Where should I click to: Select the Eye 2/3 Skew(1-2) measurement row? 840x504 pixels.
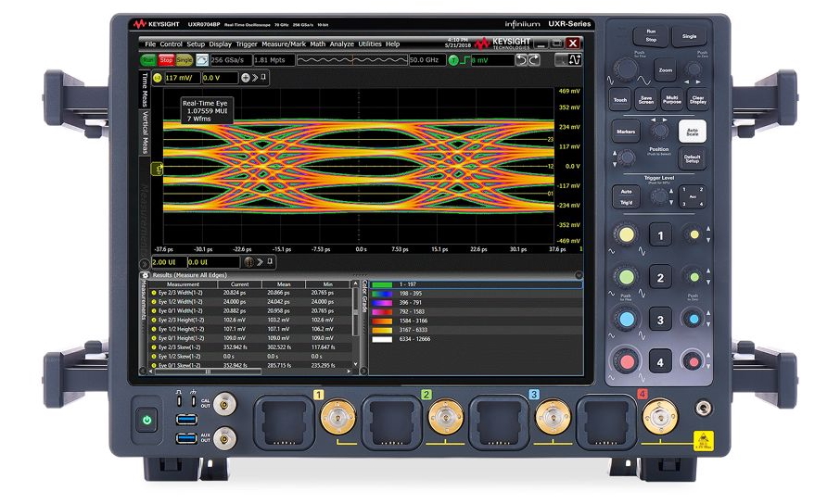(x=249, y=347)
